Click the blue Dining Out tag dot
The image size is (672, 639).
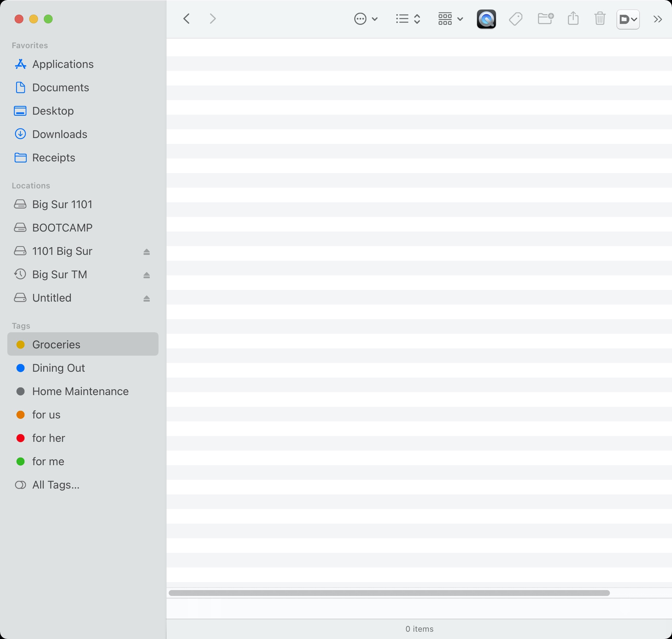20,368
